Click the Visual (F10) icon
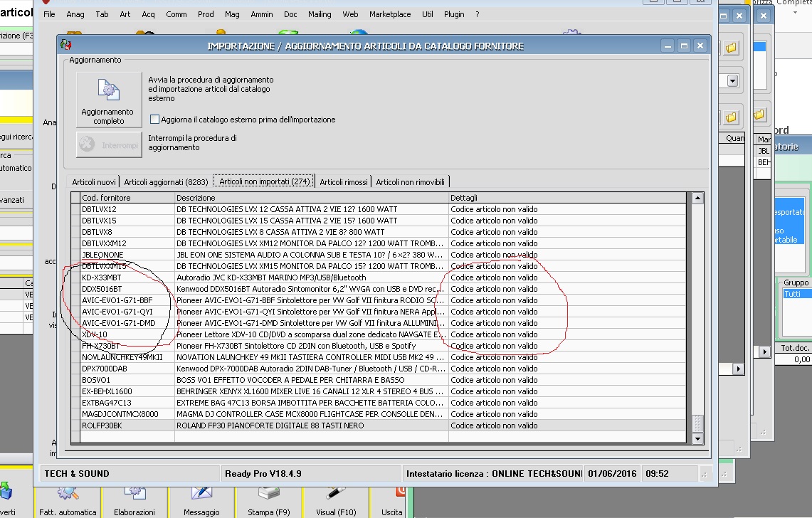The width and height of the screenshot is (812, 518). [336, 492]
